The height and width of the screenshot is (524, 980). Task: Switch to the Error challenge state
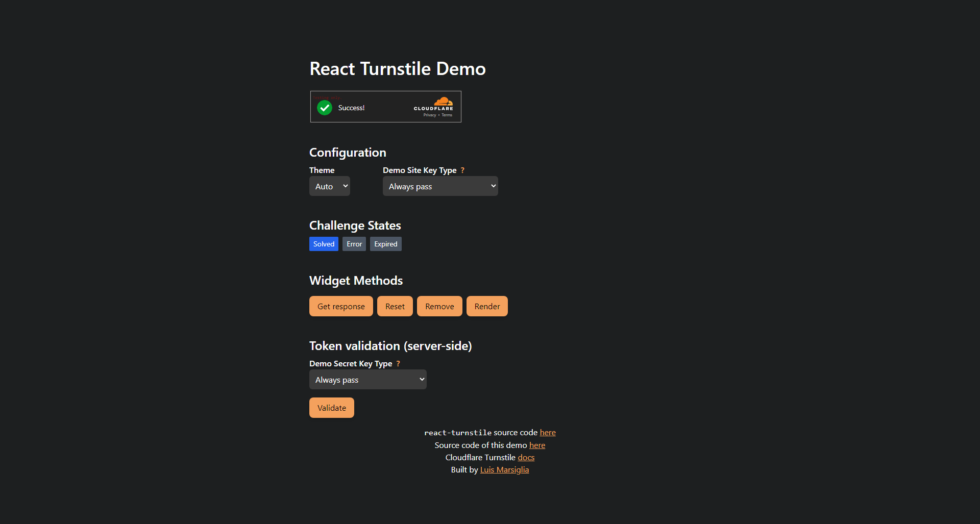(x=354, y=243)
